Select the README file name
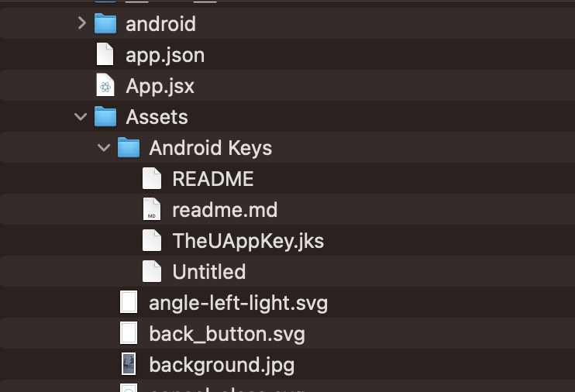The height and width of the screenshot is (392, 575). tap(212, 179)
